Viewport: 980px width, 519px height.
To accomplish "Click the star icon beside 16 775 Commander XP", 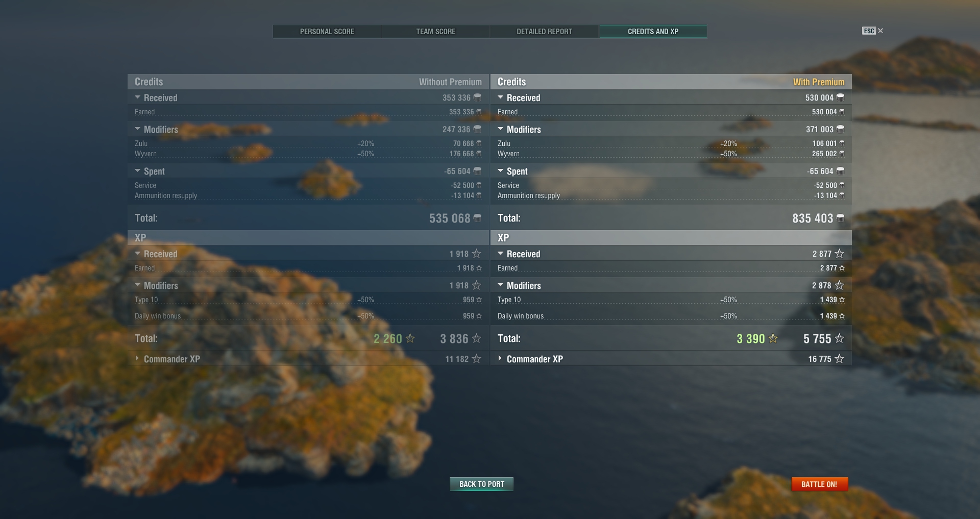I will pyautogui.click(x=839, y=359).
